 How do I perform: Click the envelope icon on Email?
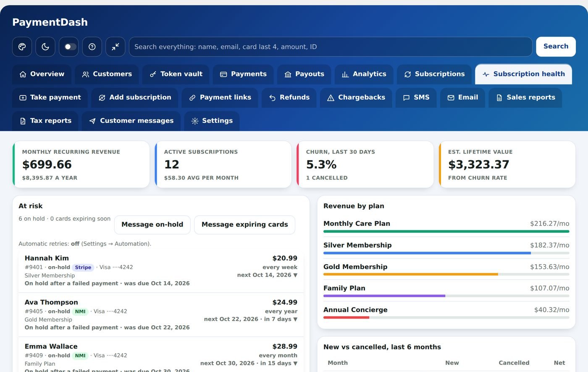451,98
